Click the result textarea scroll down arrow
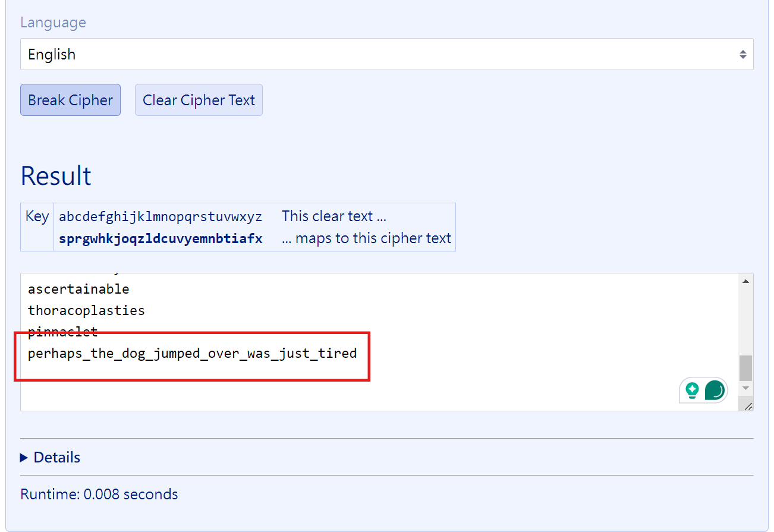 [746, 388]
